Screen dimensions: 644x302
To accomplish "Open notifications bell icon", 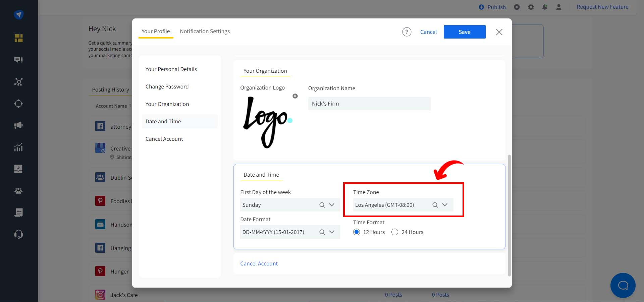I will point(545,7).
